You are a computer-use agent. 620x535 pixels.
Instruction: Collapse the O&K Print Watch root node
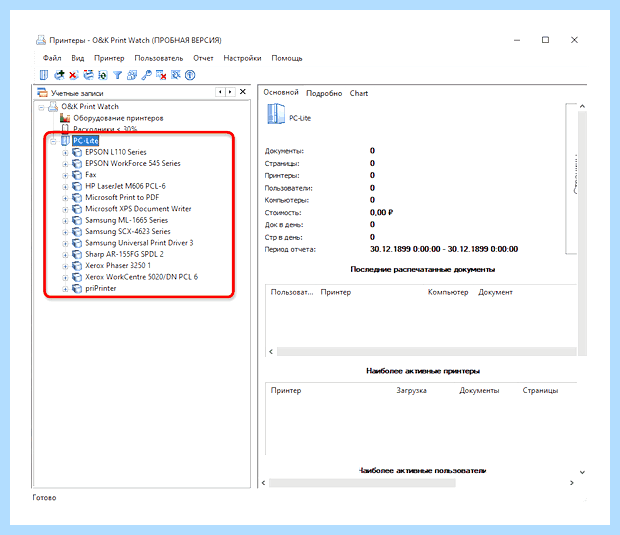[x=41, y=107]
